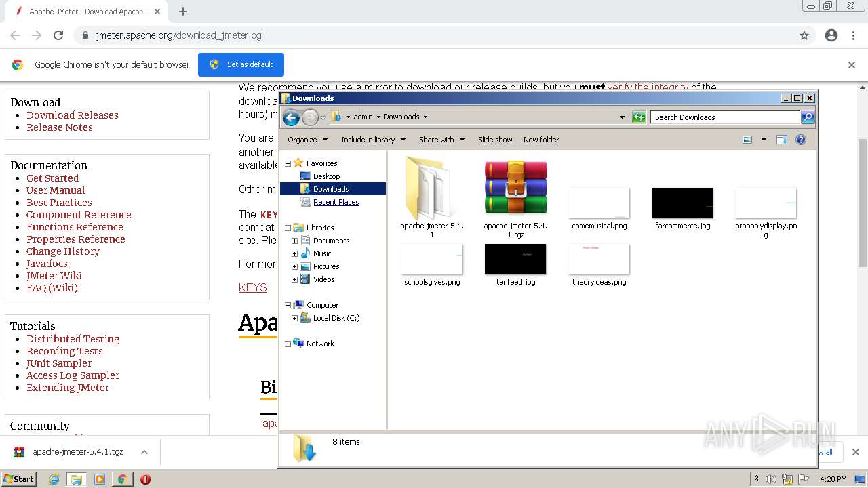This screenshot has width=868, height=488.
Task: Click site lock icon in address bar
Action: pyautogui.click(x=85, y=35)
